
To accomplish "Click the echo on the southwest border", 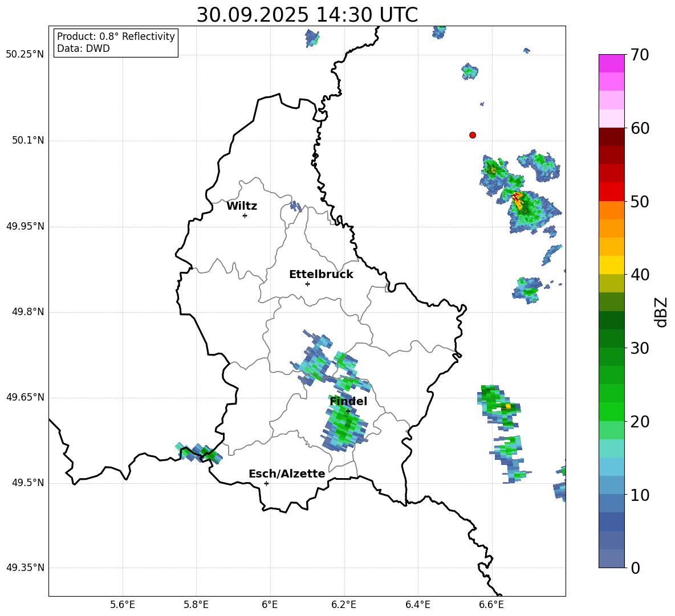I will pos(200,453).
